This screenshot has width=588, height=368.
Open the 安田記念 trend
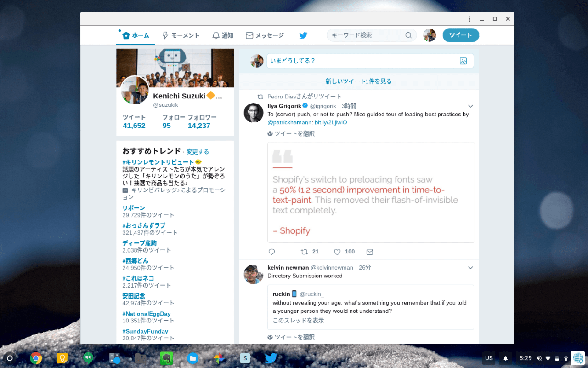(134, 296)
